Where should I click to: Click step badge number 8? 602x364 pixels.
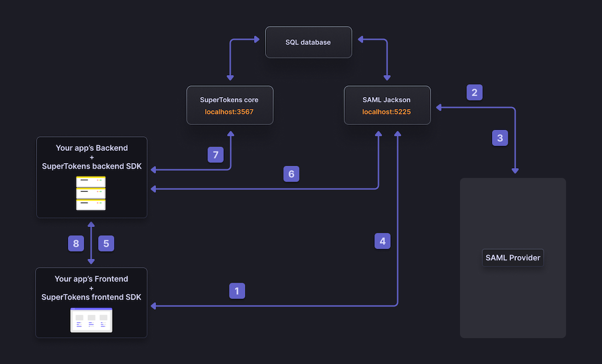pyautogui.click(x=76, y=243)
